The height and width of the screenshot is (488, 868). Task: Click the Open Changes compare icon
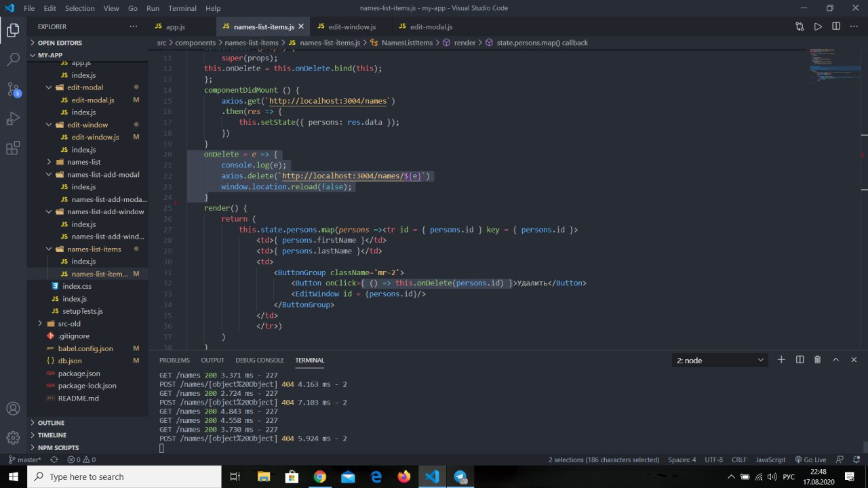click(x=800, y=26)
